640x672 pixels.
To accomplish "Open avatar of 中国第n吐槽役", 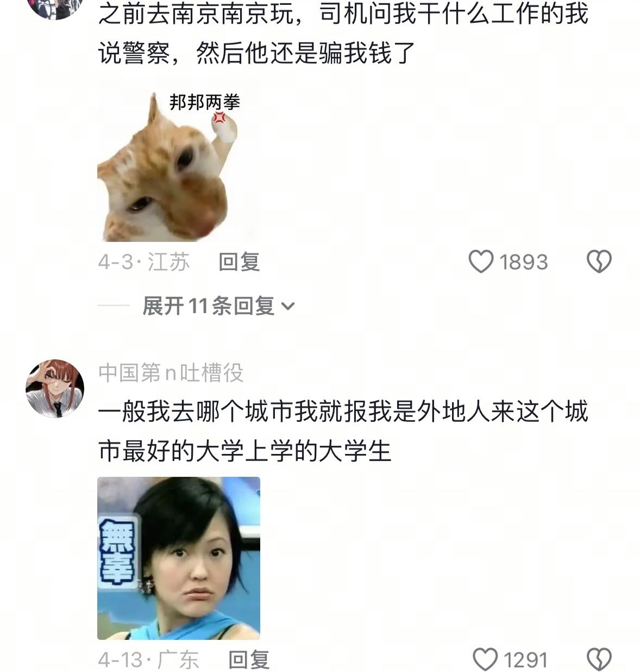I will [55, 388].
